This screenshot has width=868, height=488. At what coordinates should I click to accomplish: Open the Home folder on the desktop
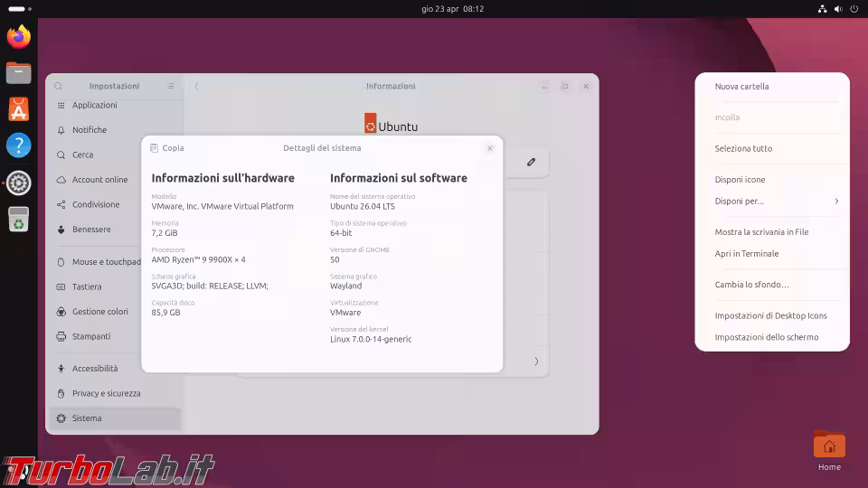click(x=829, y=447)
